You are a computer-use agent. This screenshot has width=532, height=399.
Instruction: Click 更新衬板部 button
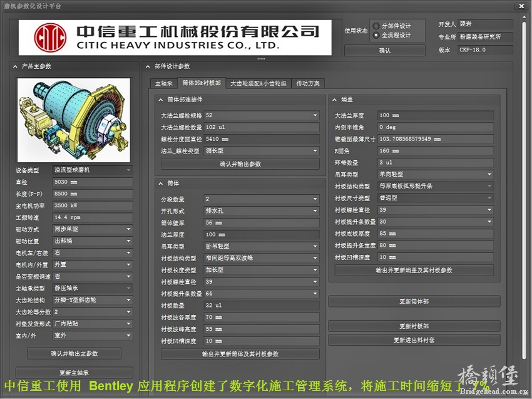[x=414, y=326]
